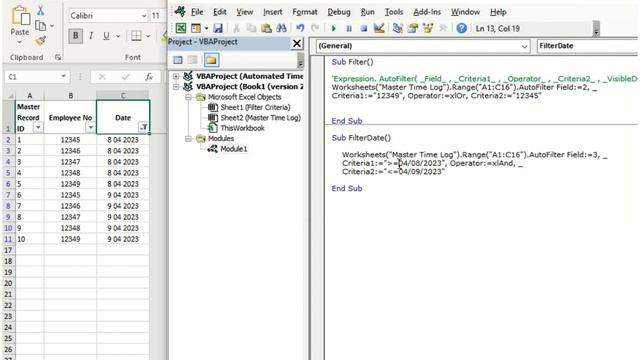Click the Cut icon in VBA toolbar
The height and width of the screenshot is (360, 640).
pyautogui.click(x=236, y=28)
